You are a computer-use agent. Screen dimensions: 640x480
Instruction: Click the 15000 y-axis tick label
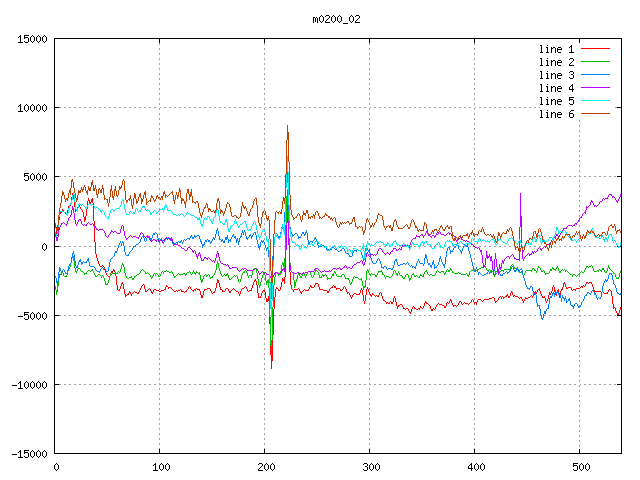pyautogui.click(x=32, y=39)
